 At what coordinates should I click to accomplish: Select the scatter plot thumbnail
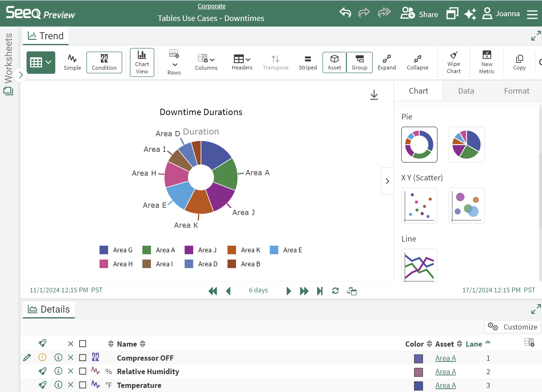tap(419, 206)
